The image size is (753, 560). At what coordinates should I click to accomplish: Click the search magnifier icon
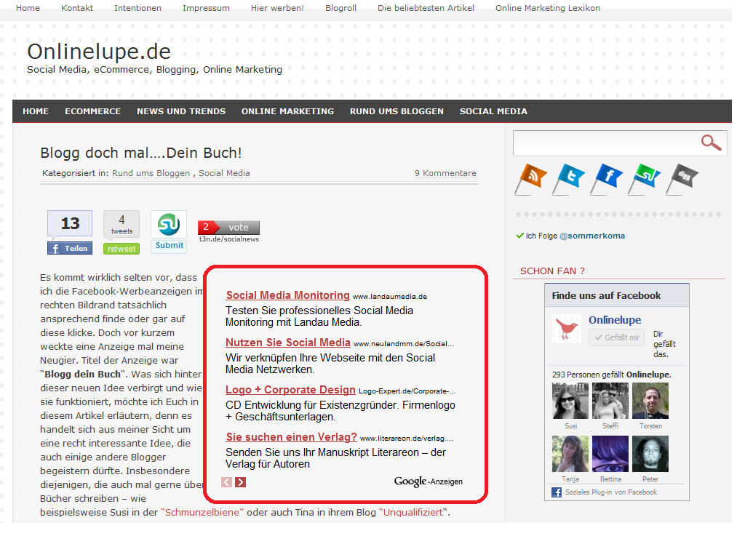711,143
